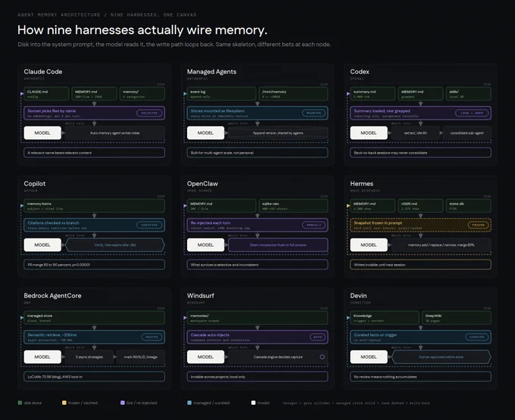Click the MODEL box in OpenClaw card

(205, 244)
